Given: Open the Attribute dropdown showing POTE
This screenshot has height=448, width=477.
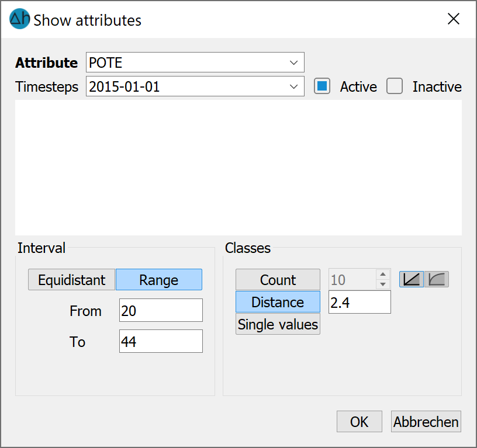Looking at the screenshot, I should pos(195,62).
